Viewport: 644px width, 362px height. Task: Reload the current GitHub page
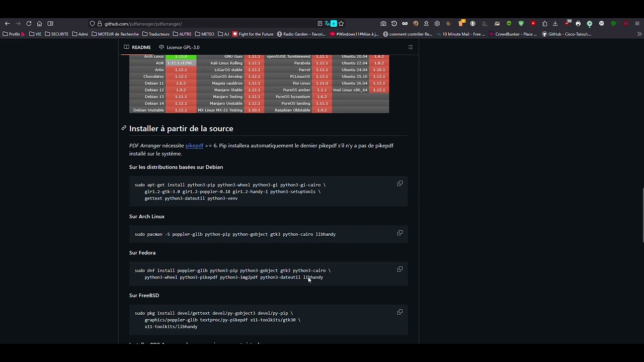pos(29,24)
